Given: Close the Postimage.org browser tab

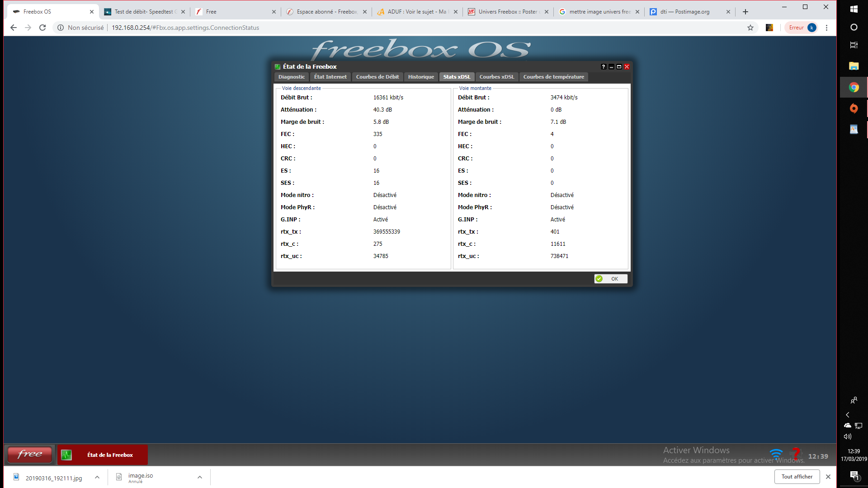Looking at the screenshot, I should pyautogui.click(x=728, y=12).
